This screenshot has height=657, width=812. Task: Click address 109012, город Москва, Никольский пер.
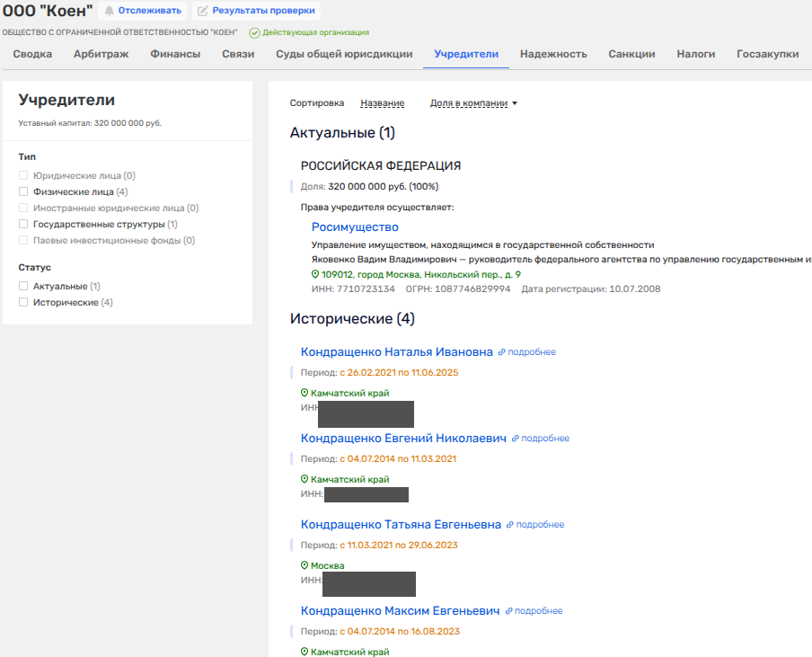tap(421, 275)
